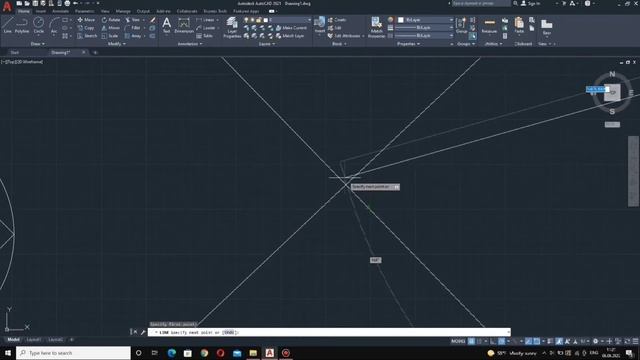The height and width of the screenshot is (360, 640).
Task: Expand the Properties panel
Action: tap(408, 44)
